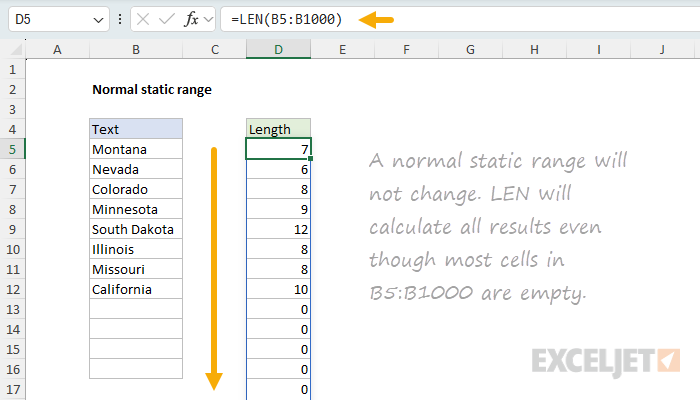Select the cell containing Montana
This screenshot has height=400, width=700.
pos(135,149)
